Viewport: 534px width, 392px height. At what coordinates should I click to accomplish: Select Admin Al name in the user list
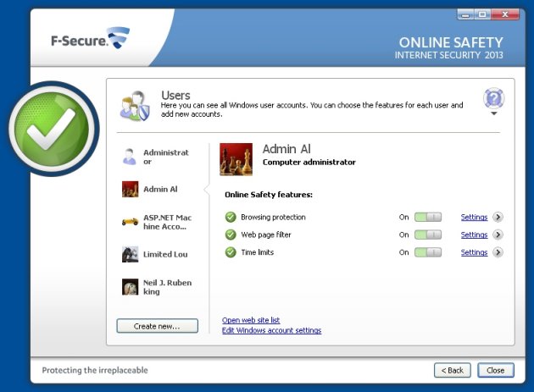(x=160, y=189)
